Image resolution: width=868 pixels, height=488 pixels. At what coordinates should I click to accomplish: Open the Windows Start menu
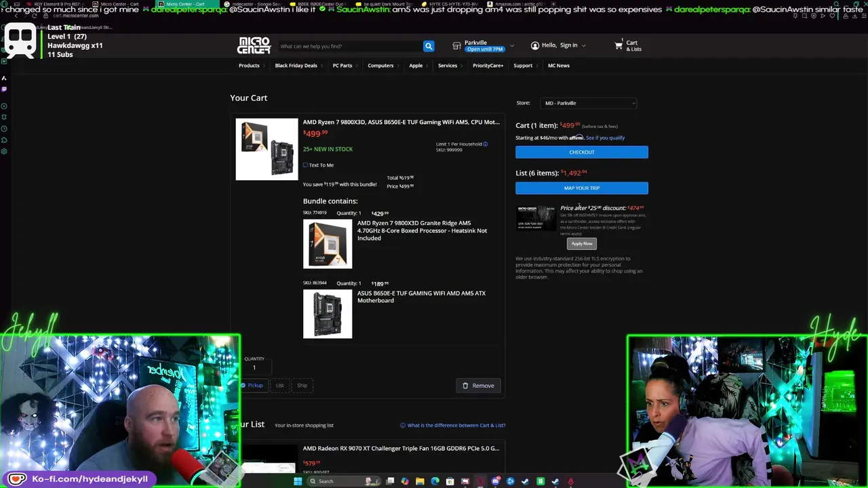coord(298,481)
